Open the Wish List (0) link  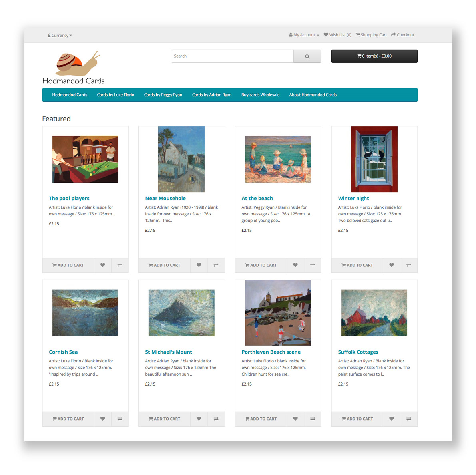pyautogui.click(x=337, y=35)
